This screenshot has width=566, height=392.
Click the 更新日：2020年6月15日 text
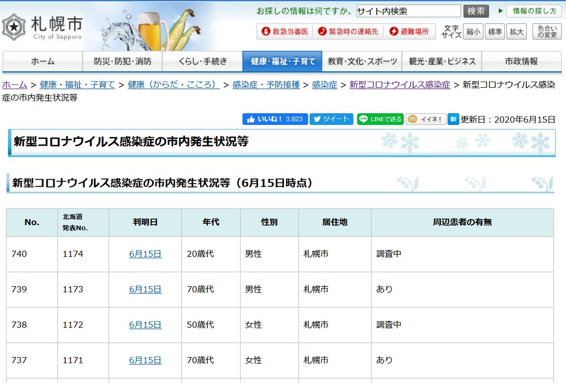point(508,119)
